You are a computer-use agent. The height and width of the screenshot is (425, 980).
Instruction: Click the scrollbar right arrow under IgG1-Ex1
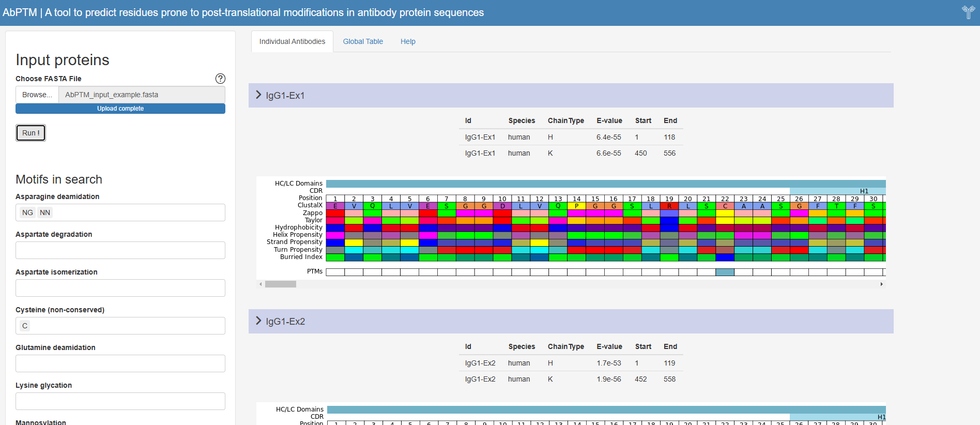881,284
